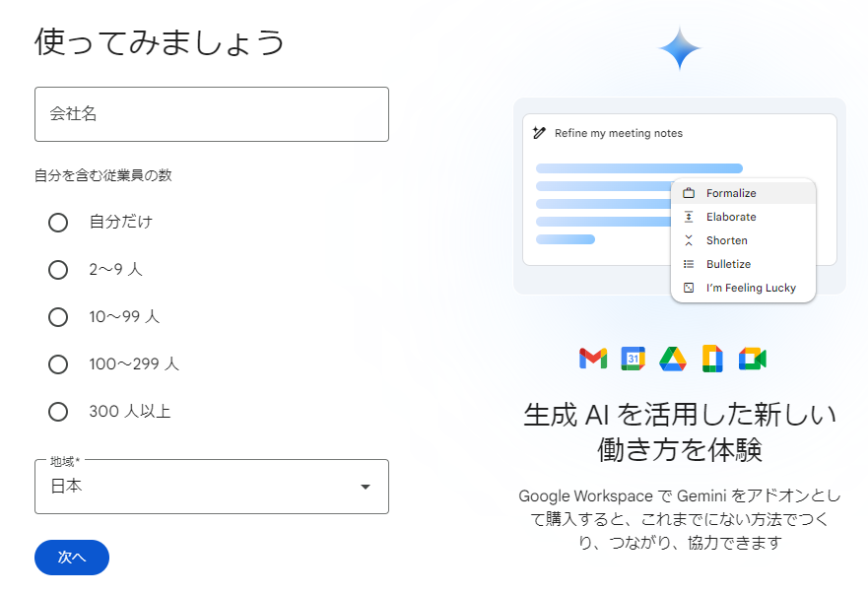The image size is (868, 593).
Task: Select the 100〜299 人 radio button
Action: coord(58,364)
